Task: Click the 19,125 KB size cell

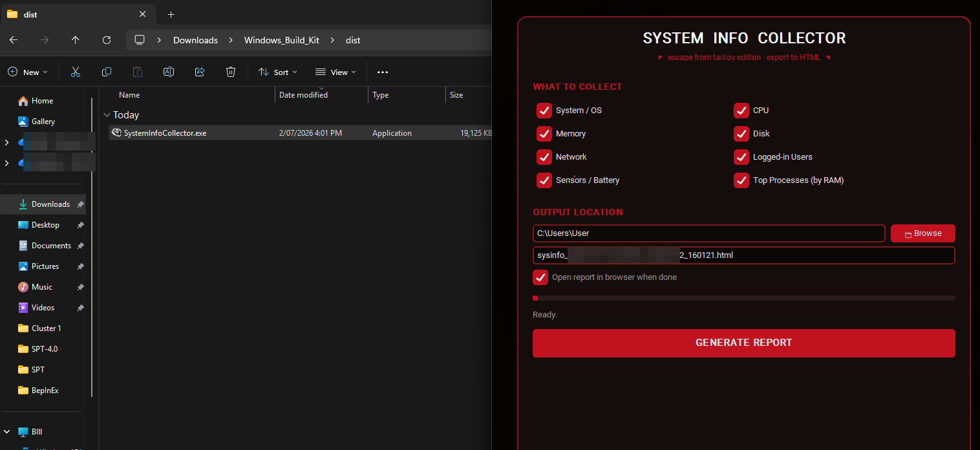Action: click(x=476, y=133)
